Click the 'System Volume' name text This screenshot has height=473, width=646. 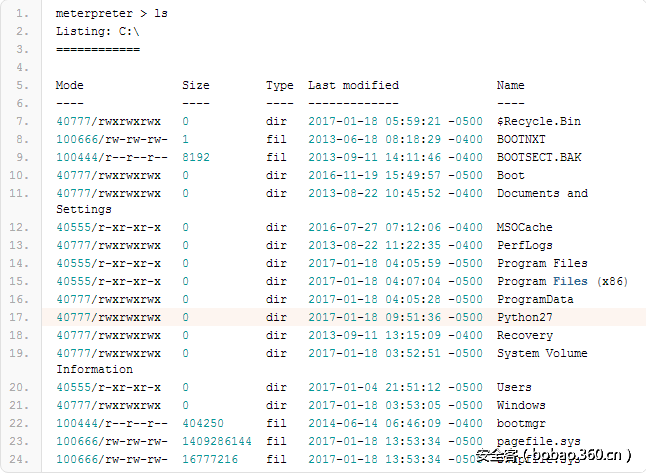pyautogui.click(x=542, y=354)
